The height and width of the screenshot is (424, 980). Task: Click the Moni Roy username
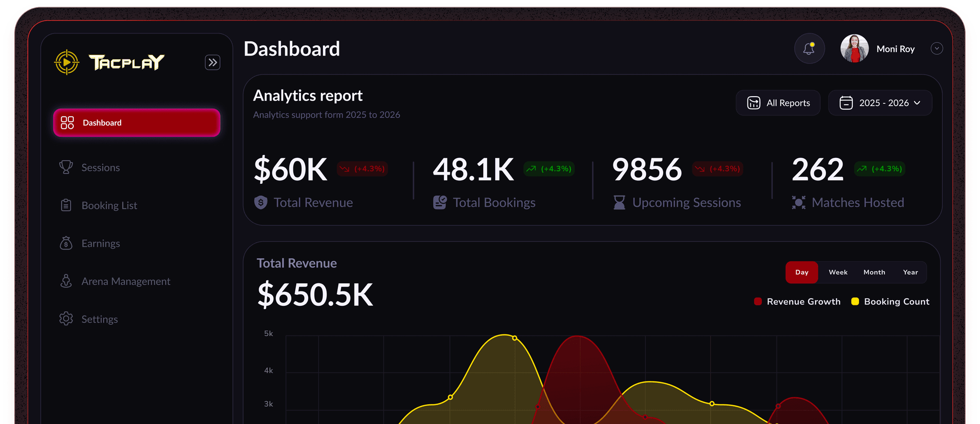896,49
